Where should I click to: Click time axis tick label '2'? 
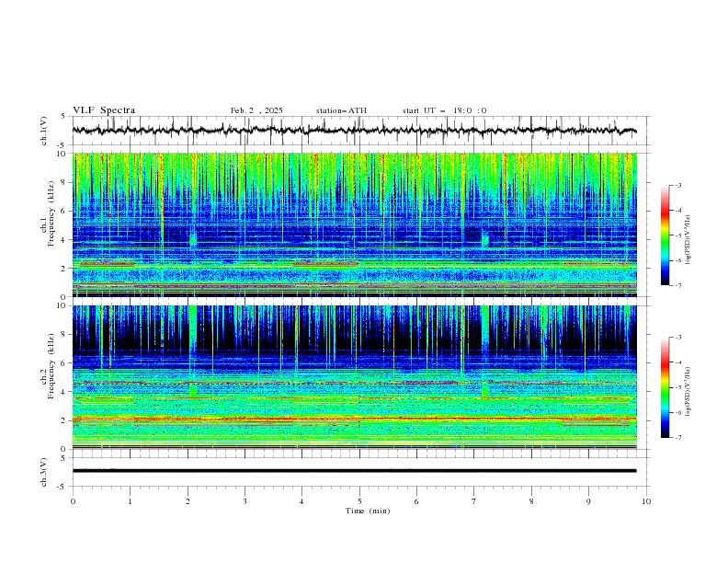pos(188,501)
